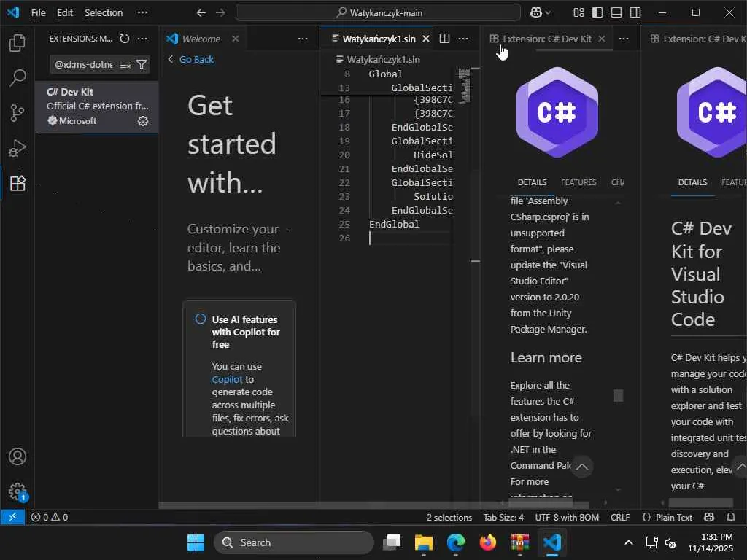Open the Copilot chat dropdown in title bar
Screen dimensions: 747x560
click(541, 13)
